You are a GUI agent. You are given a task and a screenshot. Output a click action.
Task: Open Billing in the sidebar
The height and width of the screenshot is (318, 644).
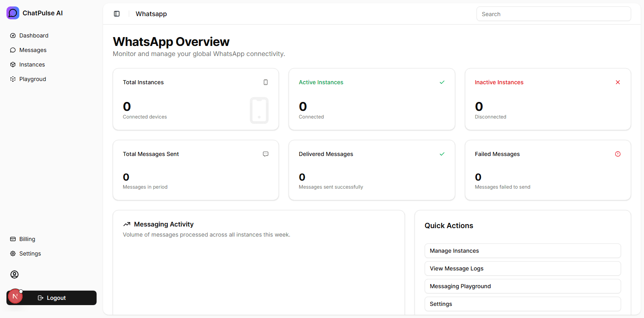(x=52, y=239)
